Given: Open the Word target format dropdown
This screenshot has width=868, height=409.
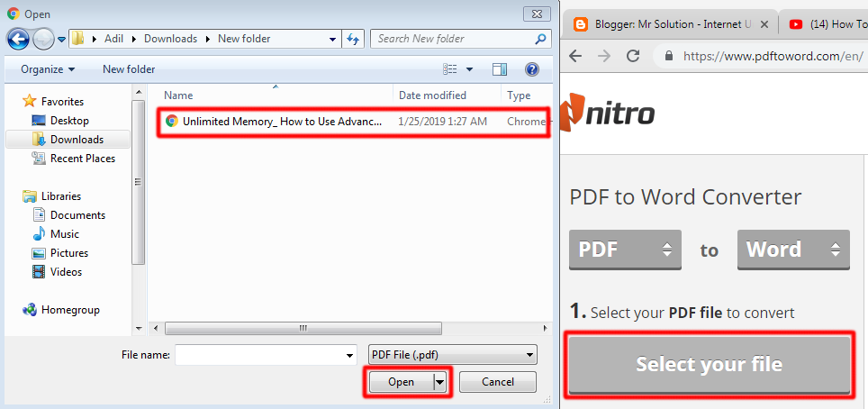Looking at the screenshot, I should (793, 250).
